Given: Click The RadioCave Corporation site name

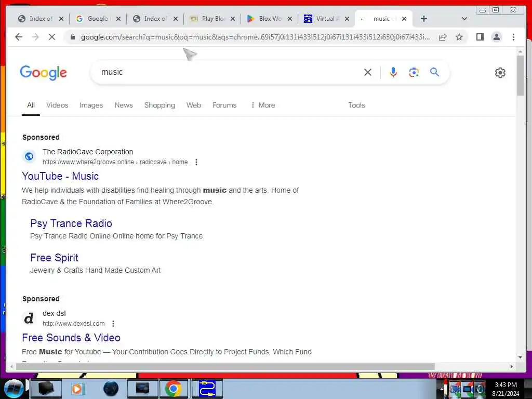Looking at the screenshot, I should click(x=87, y=152).
